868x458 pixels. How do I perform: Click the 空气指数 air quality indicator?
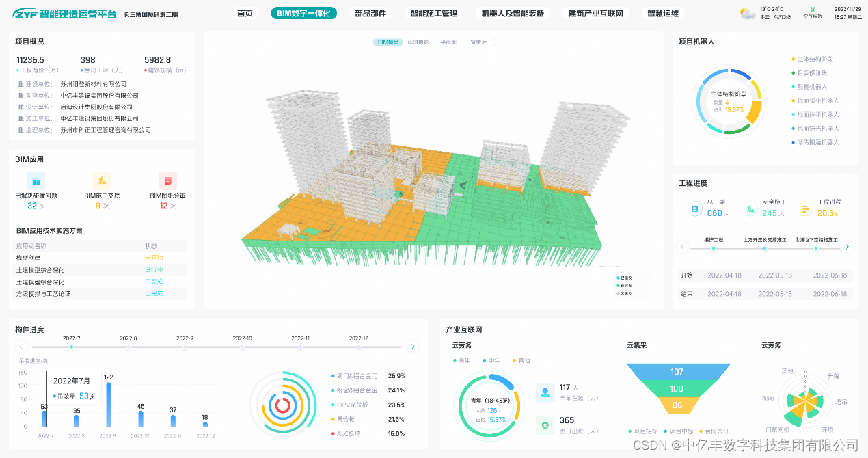coord(813,13)
